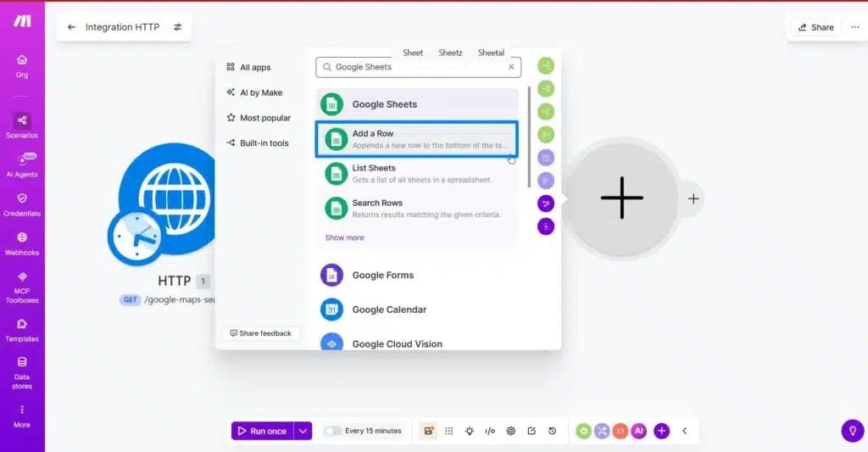Choose the Sheetz suggestion

[450, 53]
